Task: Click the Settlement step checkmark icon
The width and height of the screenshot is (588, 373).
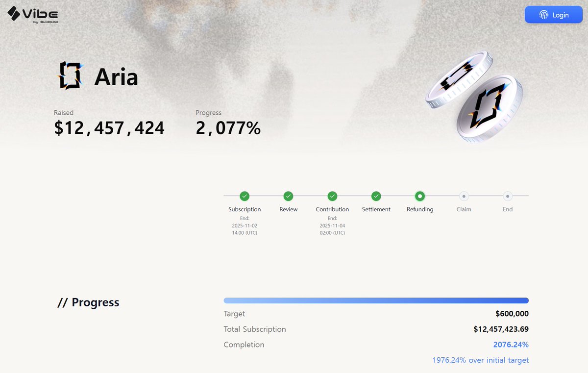Action: (376, 196)
